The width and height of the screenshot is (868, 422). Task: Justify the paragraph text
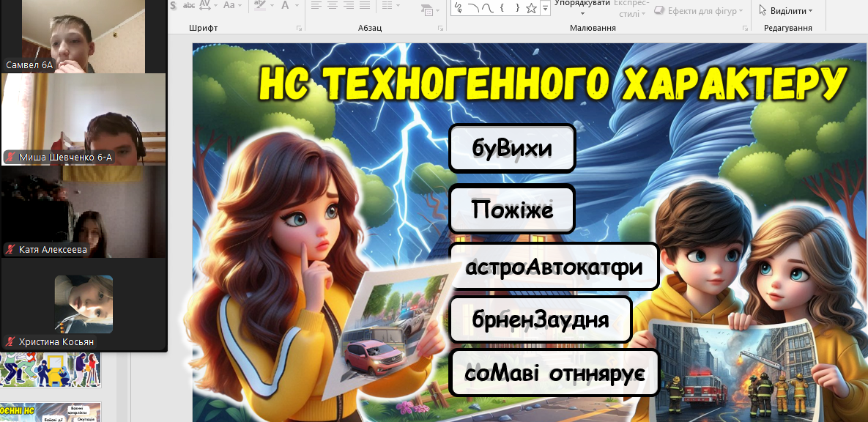[366, 5]
